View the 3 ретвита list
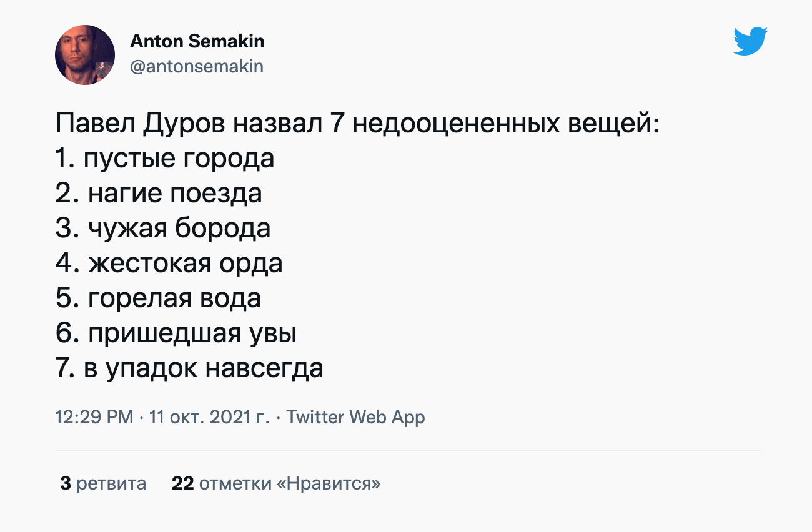The image size is (812, 532). click(x=103, y=483)
